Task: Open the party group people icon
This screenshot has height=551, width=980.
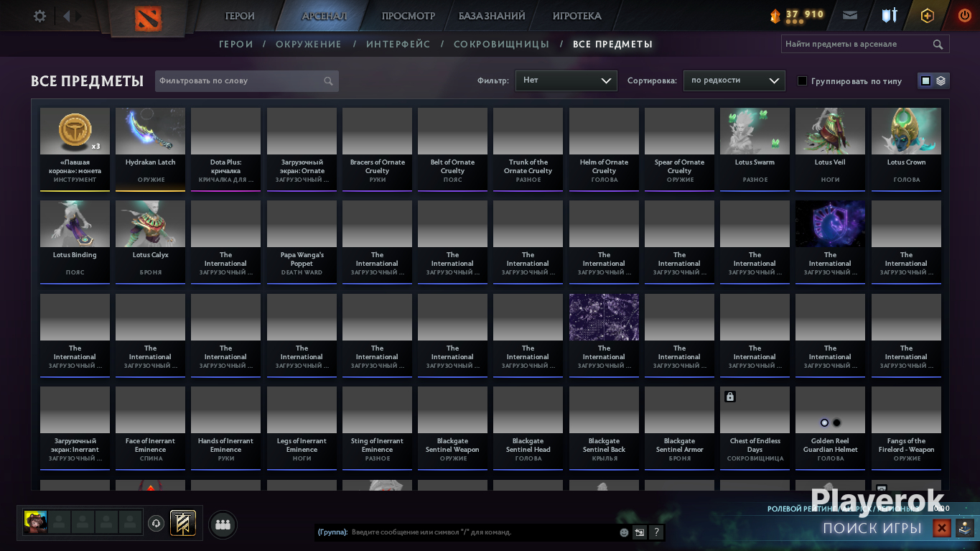Action: pyautogui.click(x=223, y=524)
